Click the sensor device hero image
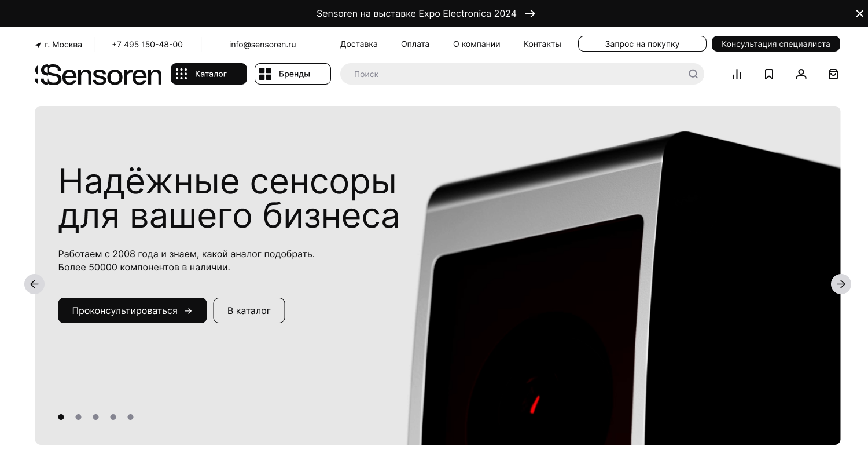This screenshot has height=468, width=868. pyautogui.click(x=624, y=288)
